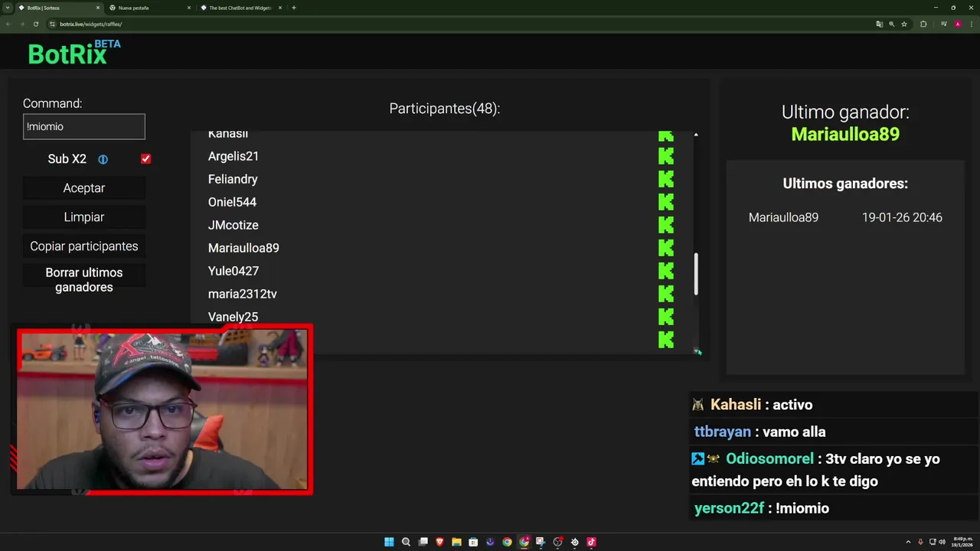Click winner timestamp 19-01-26 20:46
980x551 pixels.
pos(902,217)
